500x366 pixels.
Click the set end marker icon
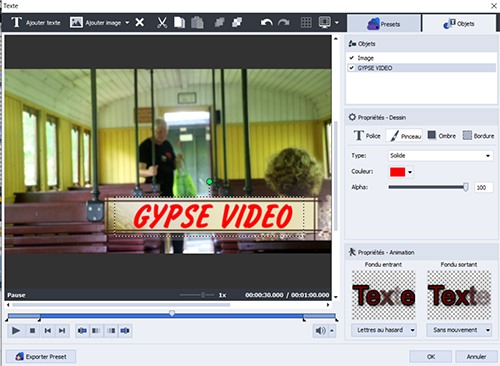pos(125,331)
